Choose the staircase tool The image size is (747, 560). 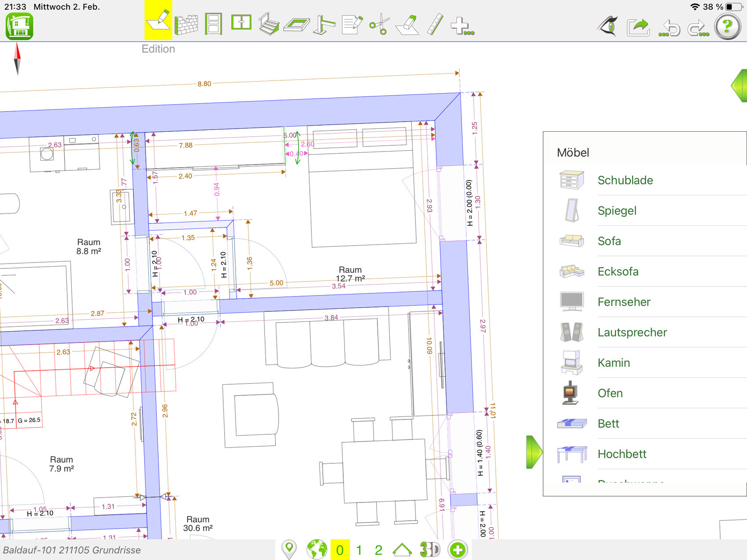(268, 25)
